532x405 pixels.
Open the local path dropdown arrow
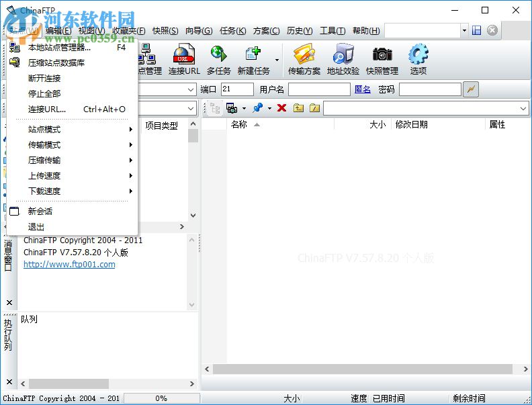191,109
